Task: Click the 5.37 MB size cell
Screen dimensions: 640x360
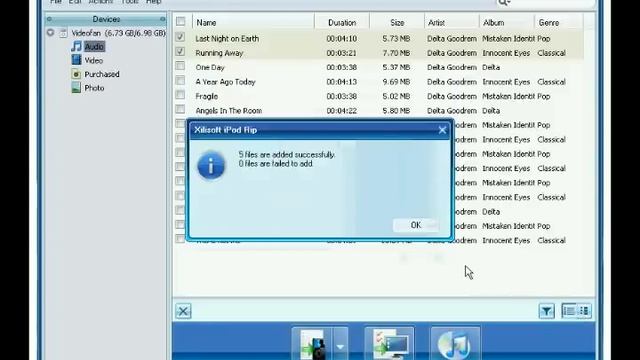Action: 396,67
